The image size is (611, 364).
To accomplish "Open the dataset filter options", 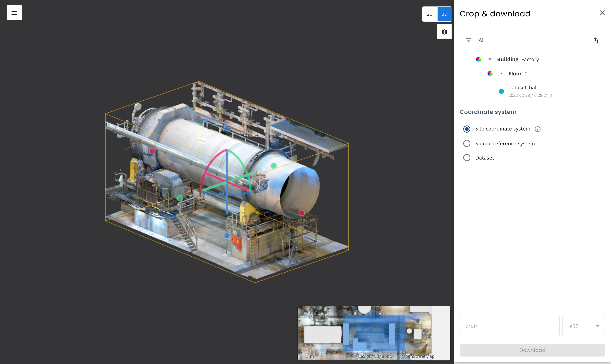I will [x=469, y=40].
